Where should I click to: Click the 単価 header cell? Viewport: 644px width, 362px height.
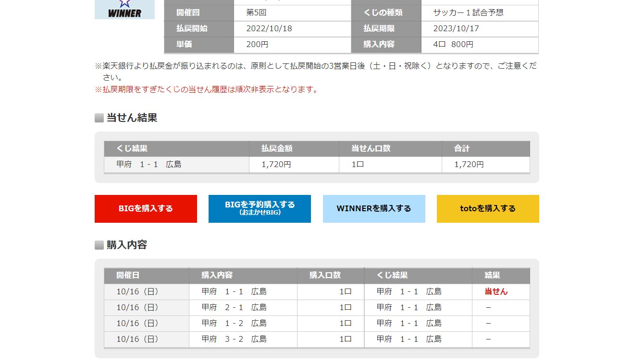(199, 45)
